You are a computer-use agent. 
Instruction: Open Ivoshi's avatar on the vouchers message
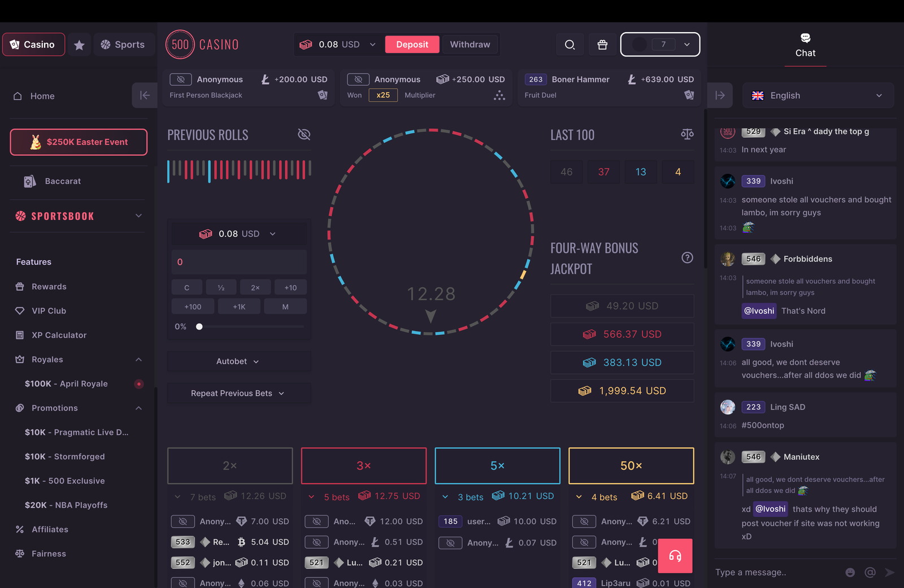pos(728,181)
